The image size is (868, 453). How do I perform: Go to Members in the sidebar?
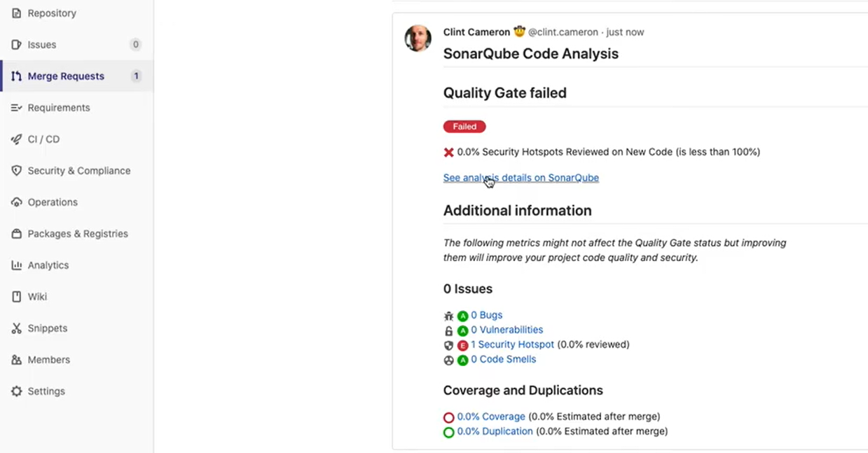pos(48,360)
